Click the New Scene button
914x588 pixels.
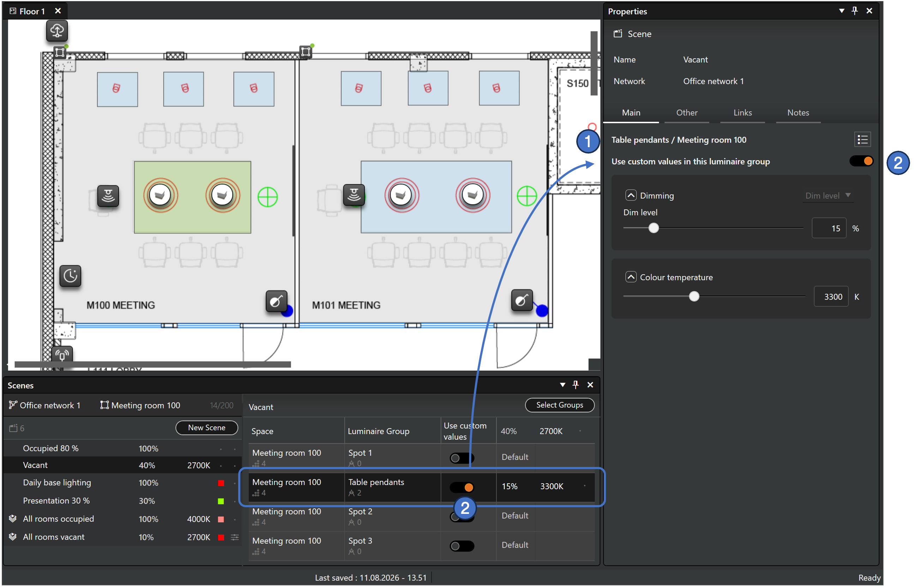(206, 428)
